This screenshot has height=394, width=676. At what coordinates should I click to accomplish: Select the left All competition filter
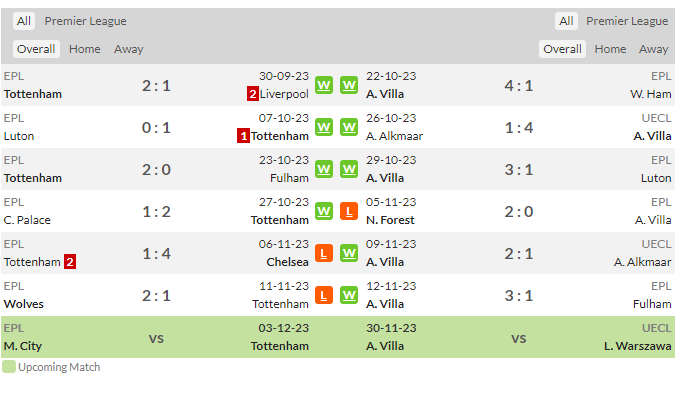pos(24,21)
